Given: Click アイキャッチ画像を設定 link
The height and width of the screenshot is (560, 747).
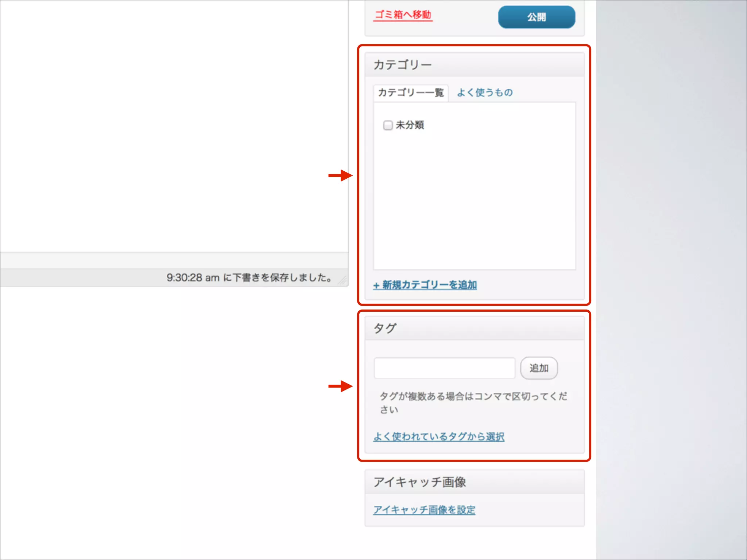Looking at the screenshot, I should pos(424,510).
